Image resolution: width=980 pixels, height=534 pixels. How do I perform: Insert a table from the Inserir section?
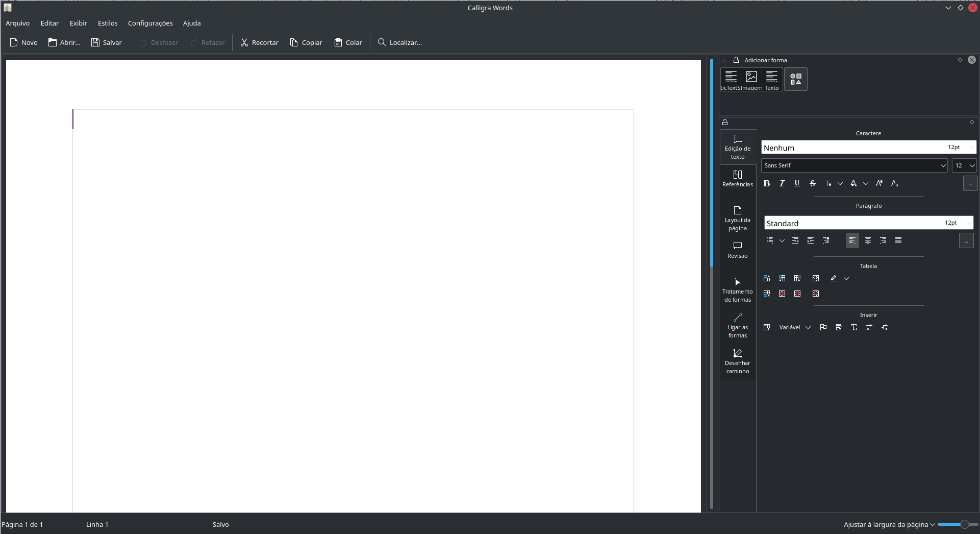click(x=767, y=327)
